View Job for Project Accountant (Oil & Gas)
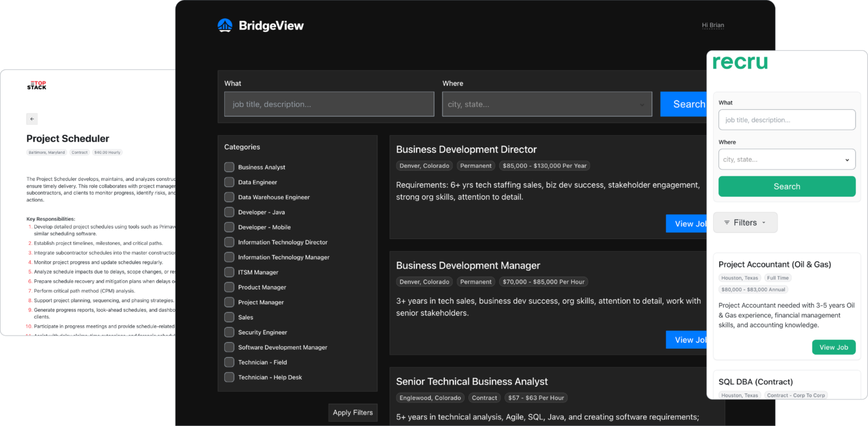Viewport: 868px width, 426px height. click(834, 347)
